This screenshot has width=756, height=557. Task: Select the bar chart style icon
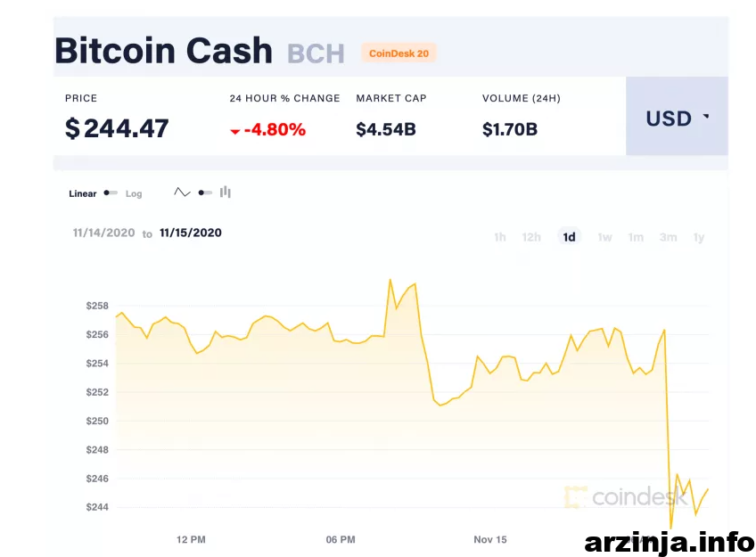coord(225,192)
